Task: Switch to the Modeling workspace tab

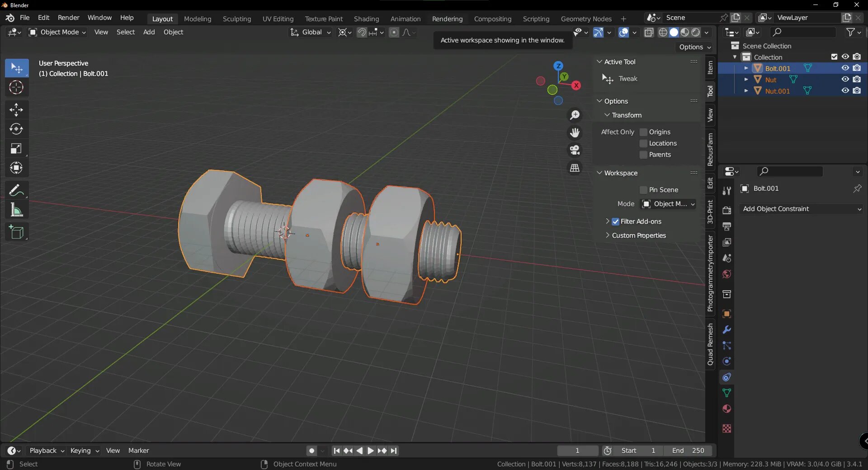Action: 198,19
